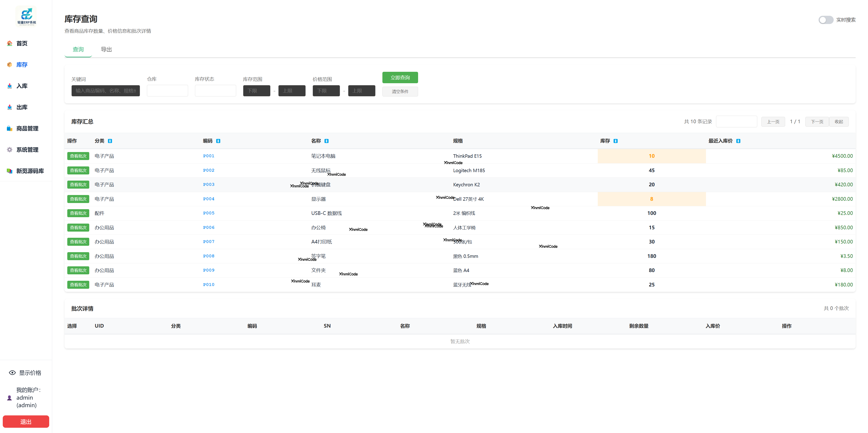868x433 pixels.
Task: Click the home icon beside 首页
Action: [9, 43]
